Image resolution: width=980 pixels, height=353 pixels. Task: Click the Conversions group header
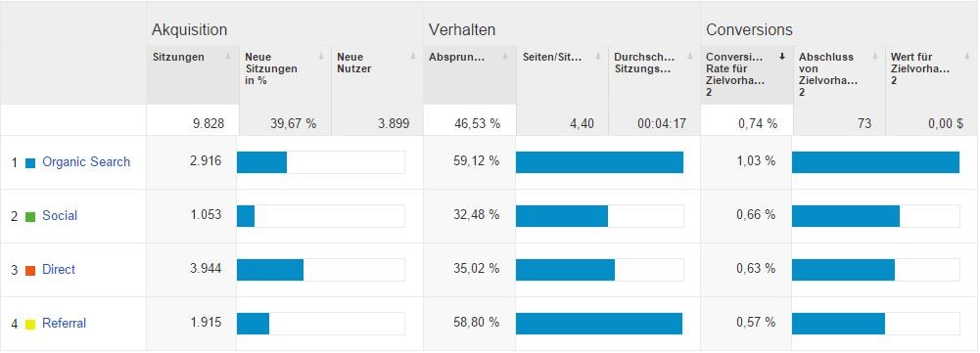[x=749, y=29]
